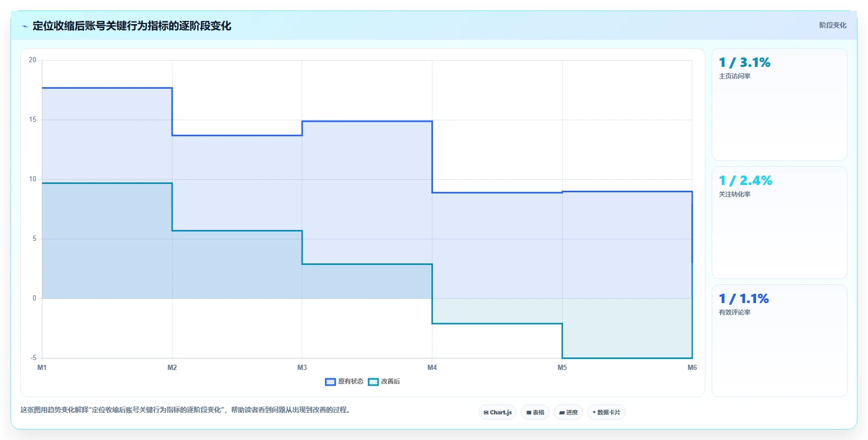Click the M6 x-axis label

tap(692, 368)
